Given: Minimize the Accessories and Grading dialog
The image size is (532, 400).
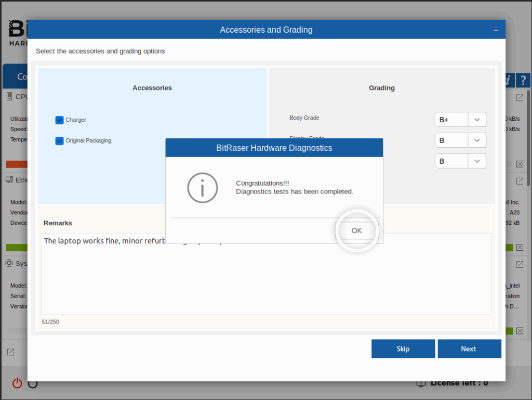Looking at the screenshot, I should (496, 30).
